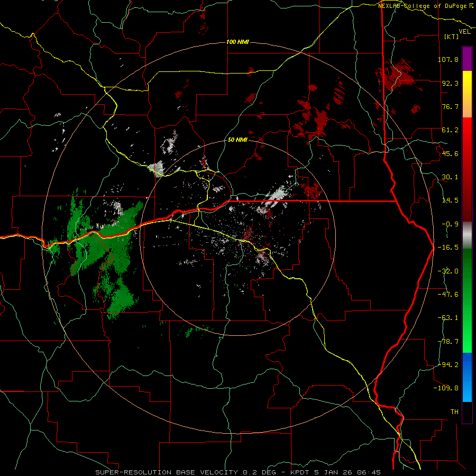Viewport: 476px width, 476px height.
Task: Click the TH label beside the color bar
Action: (454, 412)
